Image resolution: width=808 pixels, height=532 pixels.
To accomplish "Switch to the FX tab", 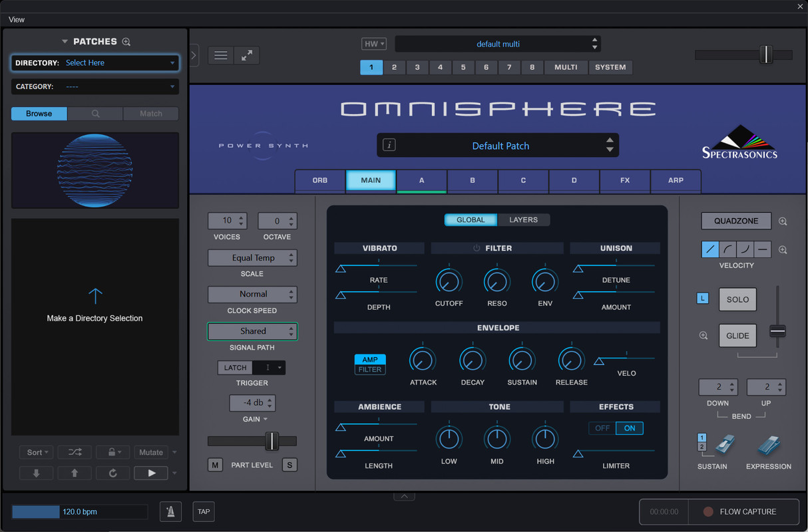I will (625, 180).
